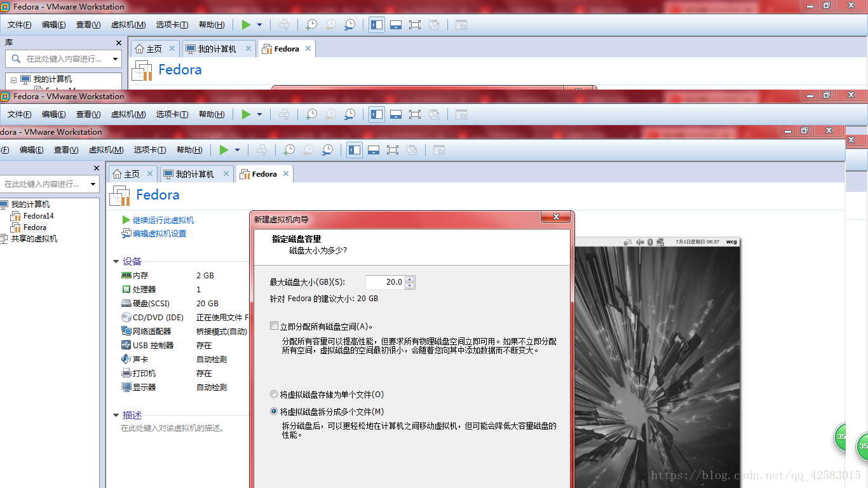Revert to snapshot icon in front window toolbar
This screenshot has height=488, width=868.
coord(308,150)
